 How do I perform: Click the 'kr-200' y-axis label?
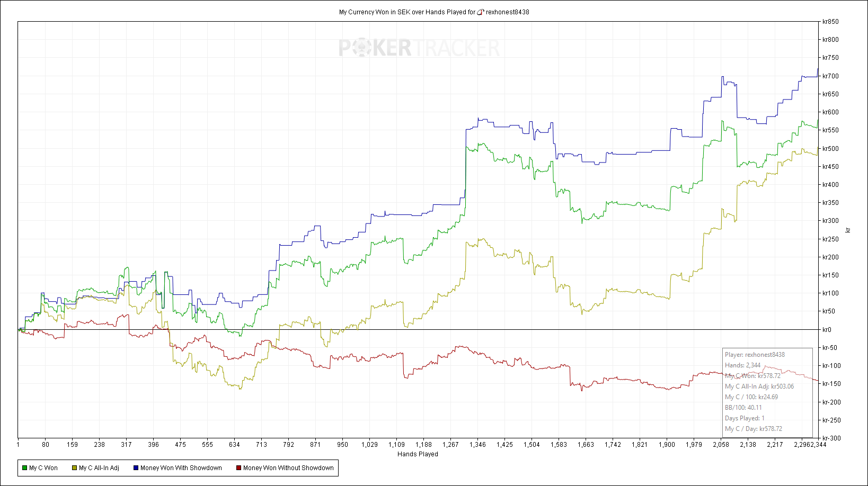[x=831, y=402]
